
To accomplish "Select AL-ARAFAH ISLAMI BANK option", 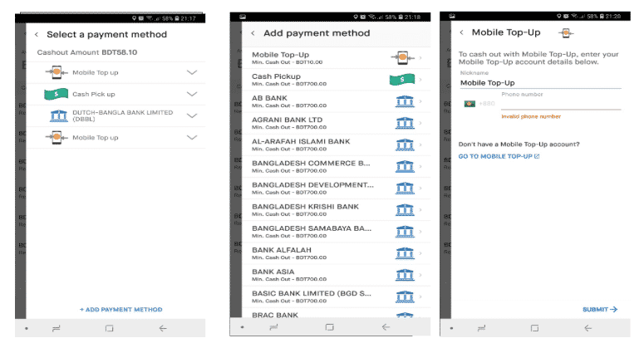I will pos(336,145).
